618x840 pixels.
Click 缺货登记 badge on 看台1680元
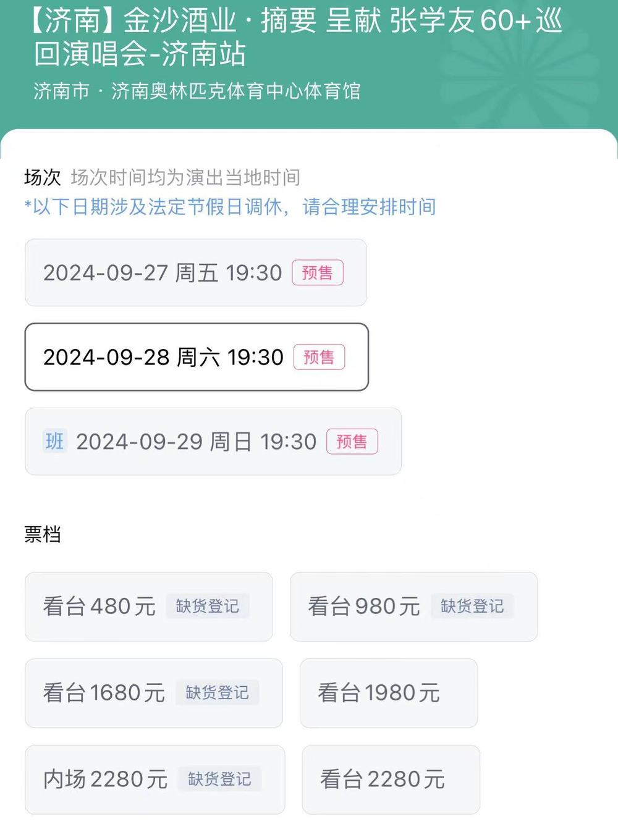(218, 693)
